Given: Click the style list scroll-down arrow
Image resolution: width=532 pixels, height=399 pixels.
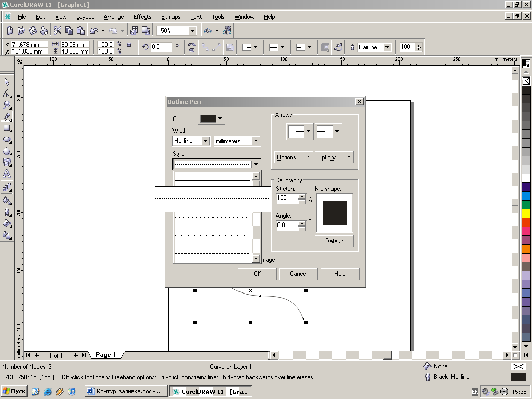Looking at the screenshot, I should (x=256, y=259).
